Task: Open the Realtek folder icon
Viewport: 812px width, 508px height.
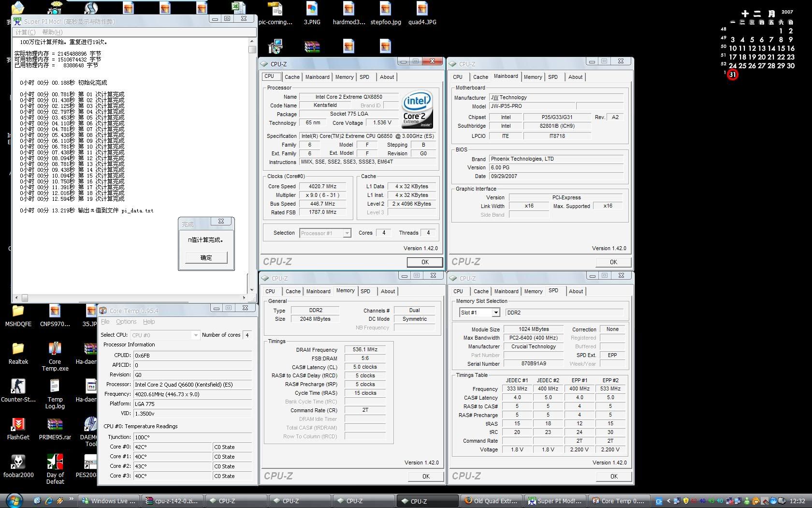Action: click(x=18, y=353)
